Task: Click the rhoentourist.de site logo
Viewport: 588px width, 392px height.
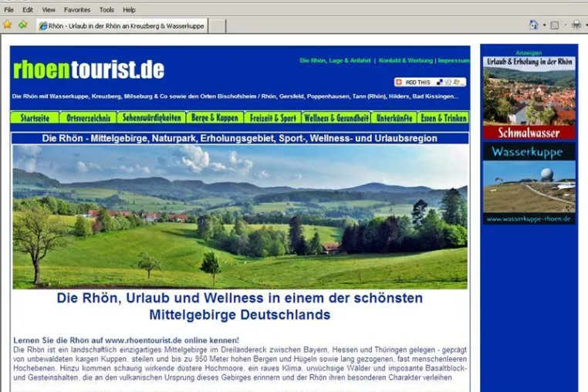Action: coord(89,69)
